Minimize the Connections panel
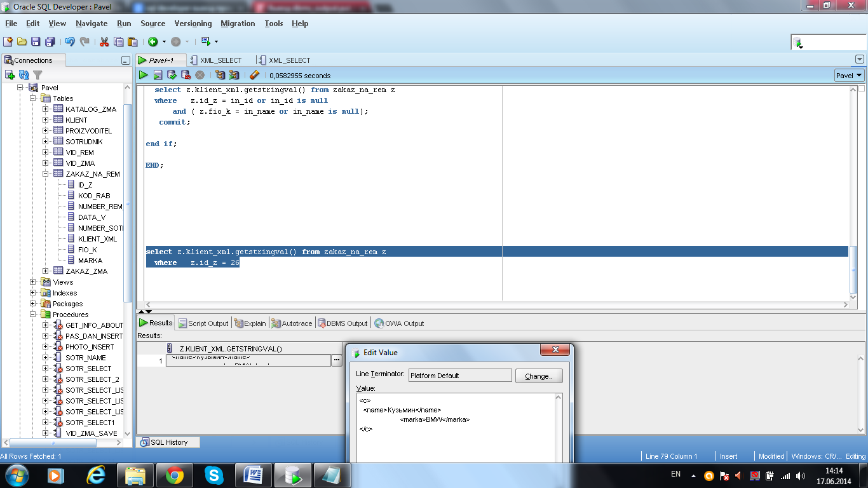The width and height of the screenshot is (868, 488). 126,60
